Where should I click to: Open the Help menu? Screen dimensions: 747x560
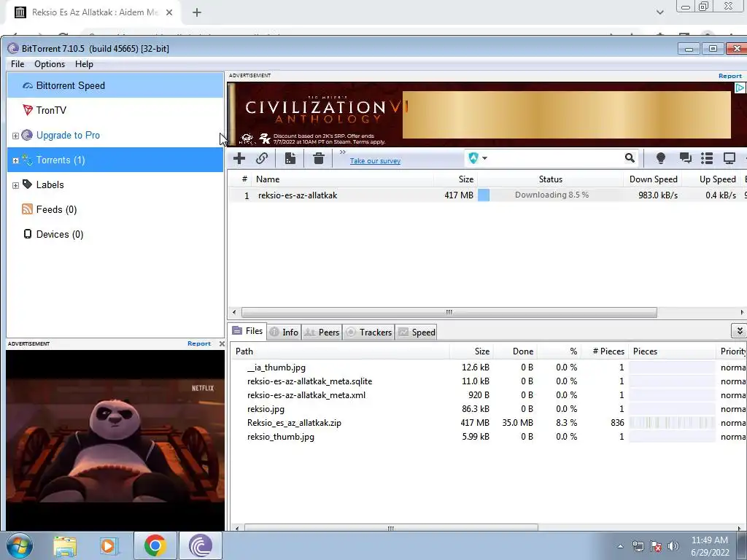[x=84, y=64]
